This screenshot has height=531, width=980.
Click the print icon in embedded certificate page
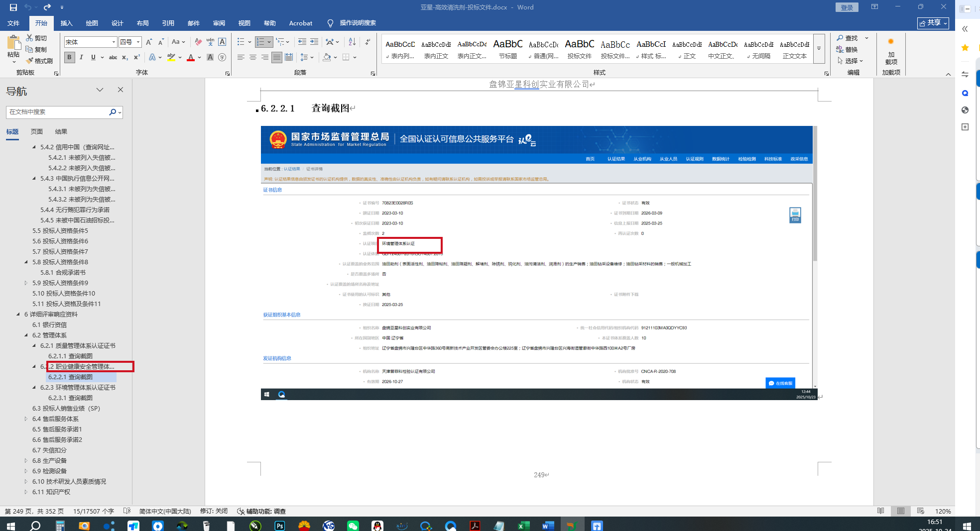point(795,215)
